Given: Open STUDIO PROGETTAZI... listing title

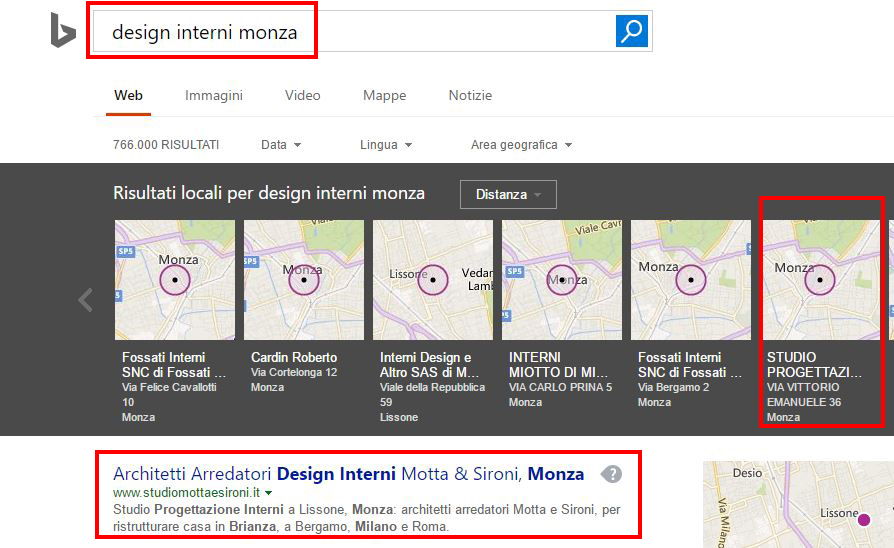Looking at the screenshot, I should tap(814, 365).
